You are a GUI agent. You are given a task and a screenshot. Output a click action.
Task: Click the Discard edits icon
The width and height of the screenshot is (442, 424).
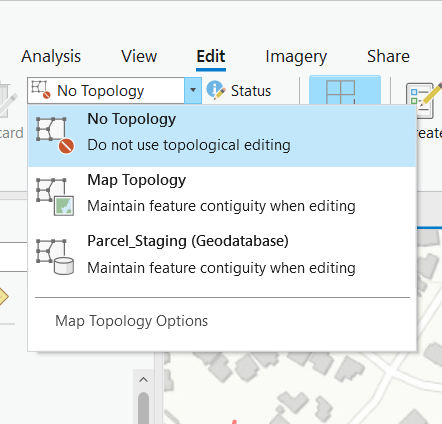[x=7, y=101]
